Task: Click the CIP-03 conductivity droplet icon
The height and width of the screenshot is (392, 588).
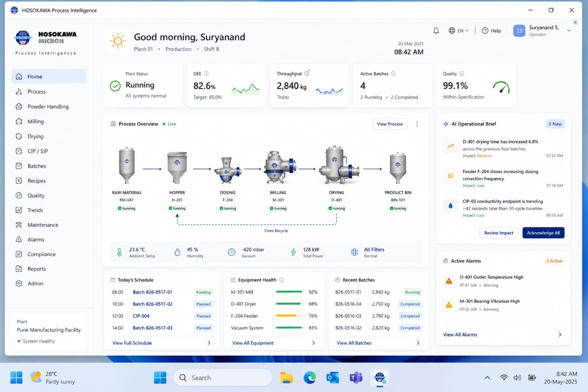Action: pyautogui.click(x=450, y=206)
